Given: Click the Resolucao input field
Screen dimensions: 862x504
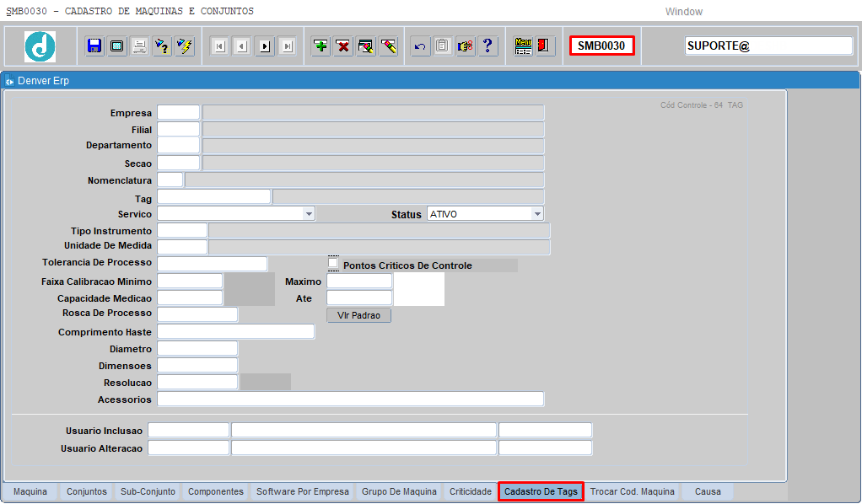Looking at the screenshot, I should click(x=197, y=382).
